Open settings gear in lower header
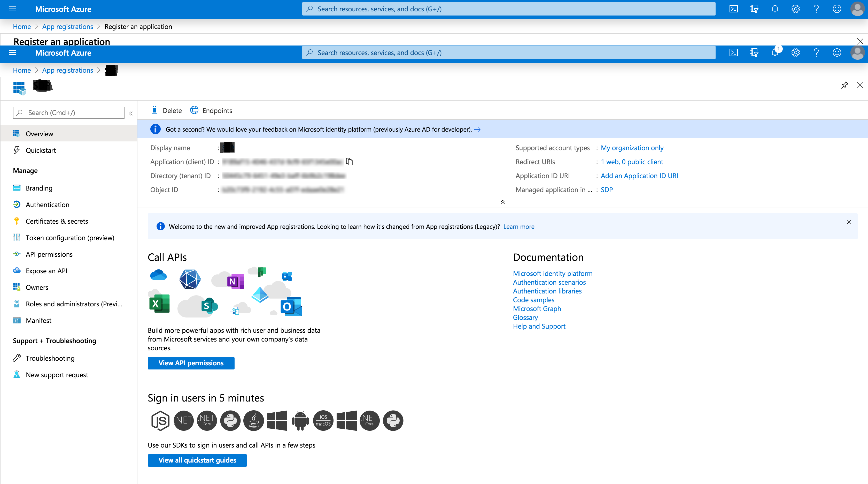This screenshot has width=868, height=484. tap(795, 53)
